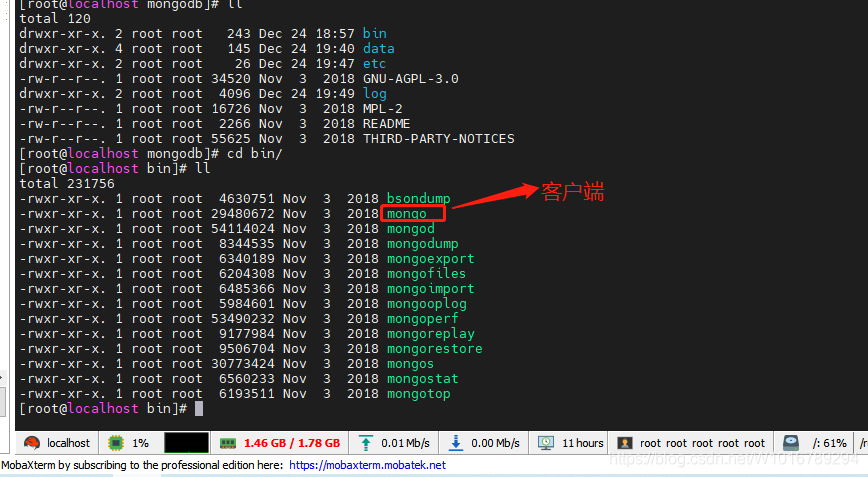
Task: Click the etc directory name
Action: [x=374, y=64]
